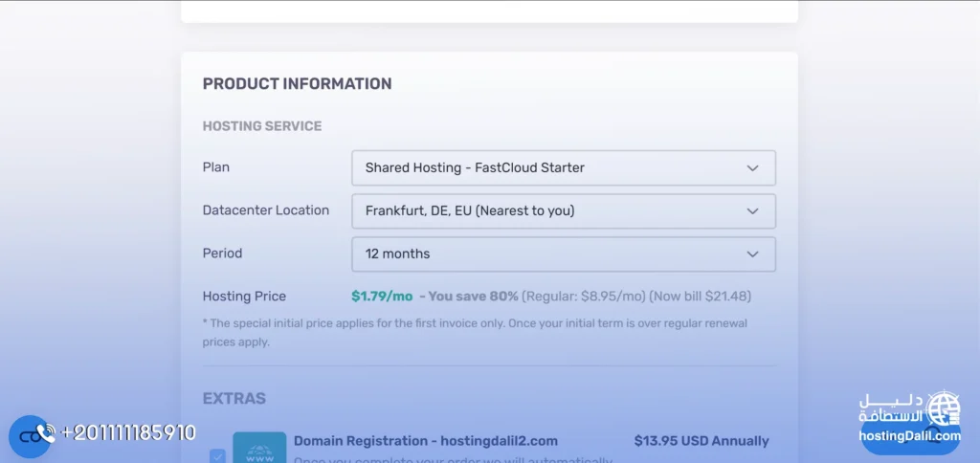Click the hostingDalil globe logo icon

coord(945,408)
